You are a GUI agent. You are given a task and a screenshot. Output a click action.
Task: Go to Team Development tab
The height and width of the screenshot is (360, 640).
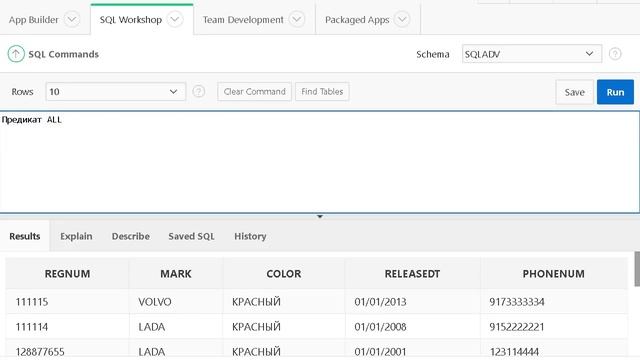tap(243, 20)
